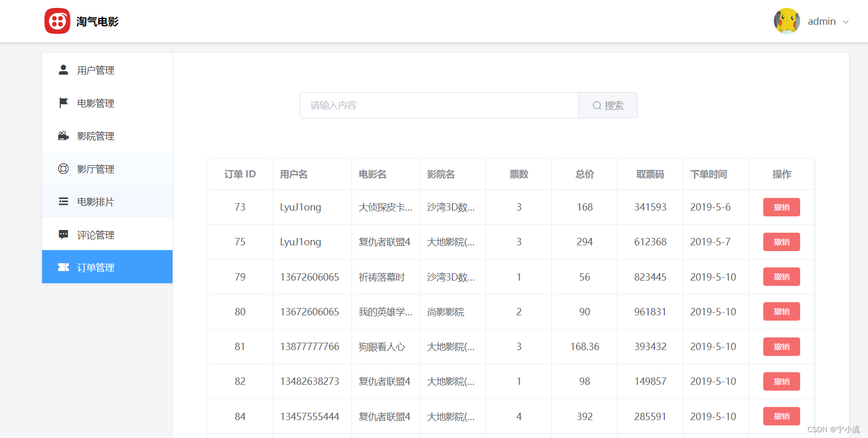Switch to 电影排片 page
Image resolution: width=868 pixels, height=438 pixels.
[x=107, y=201]
